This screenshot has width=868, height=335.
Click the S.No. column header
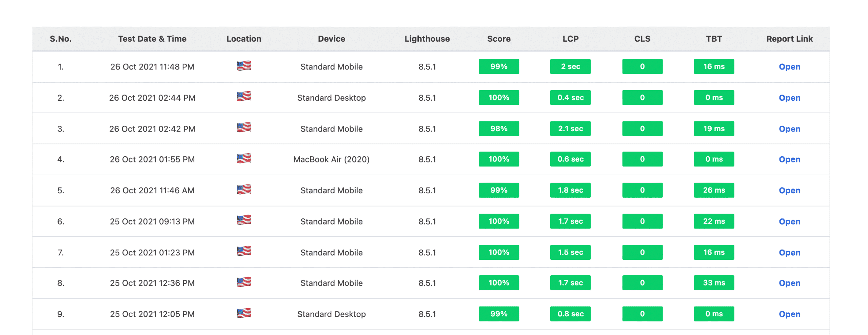[x=61, y=39]
